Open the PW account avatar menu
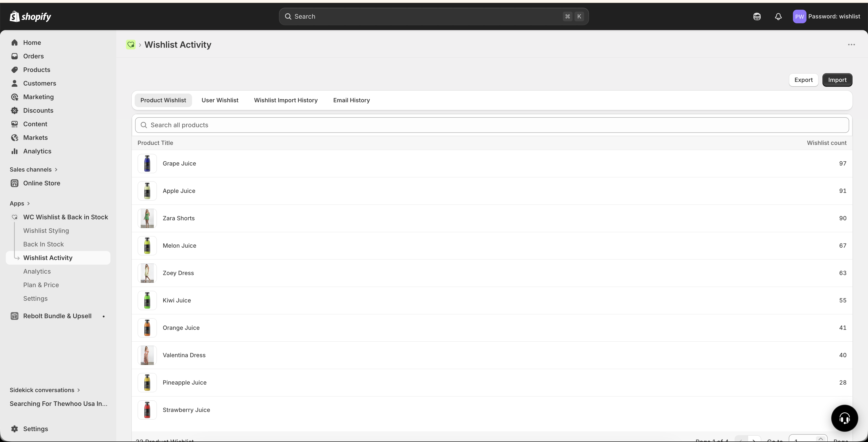 (799, 16)
